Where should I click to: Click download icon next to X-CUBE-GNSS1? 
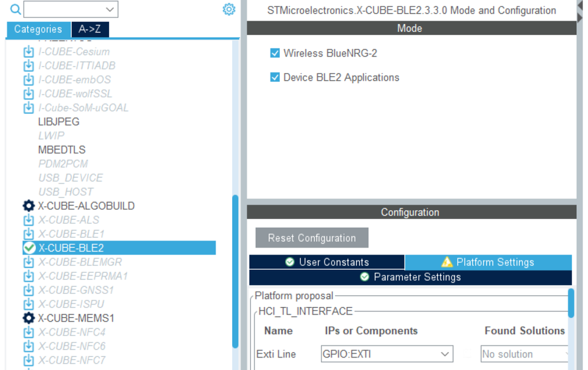point(28,290)
